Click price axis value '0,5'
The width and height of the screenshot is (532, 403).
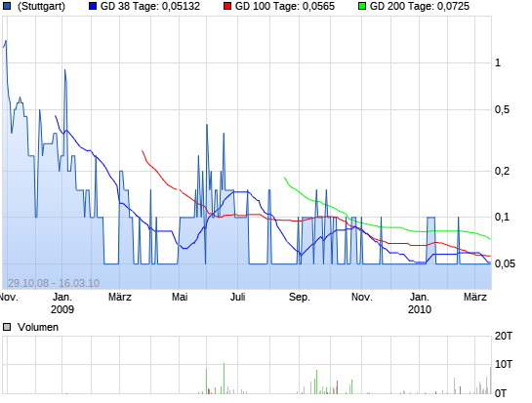pos(502,109)
